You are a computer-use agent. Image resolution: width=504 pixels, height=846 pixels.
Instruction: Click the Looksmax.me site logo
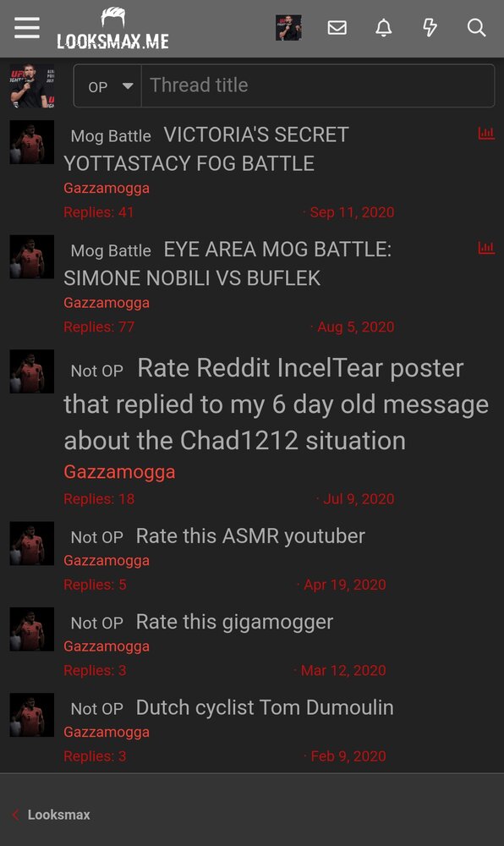pos(112,29)
